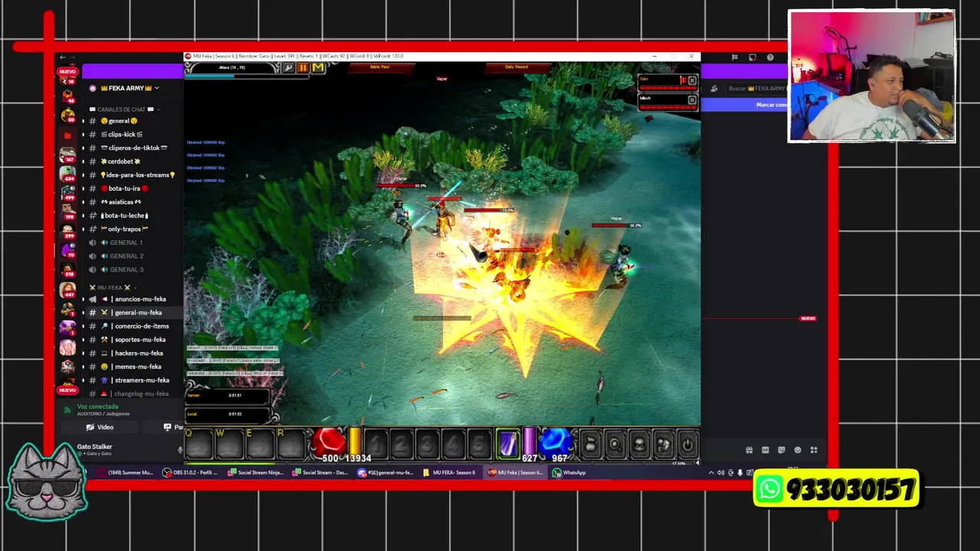Screen dimensions: 980x551
Task: Switch to WhatsApp in taskbar
Action: [x=569, y=472]
